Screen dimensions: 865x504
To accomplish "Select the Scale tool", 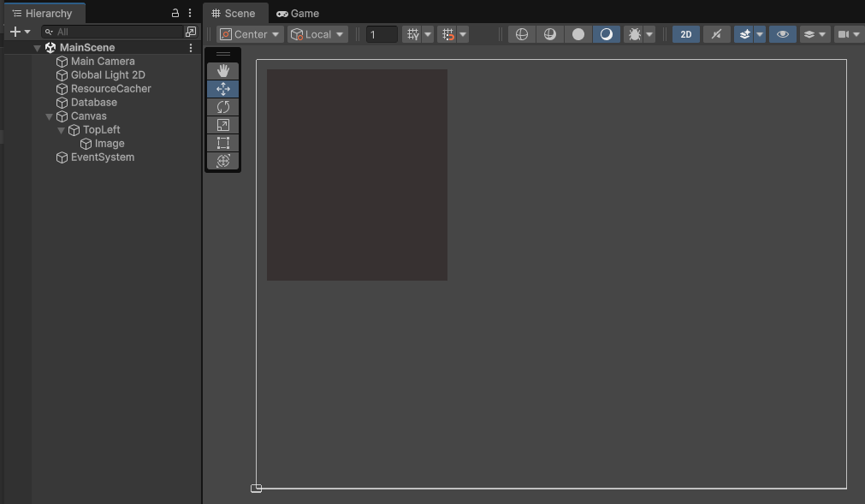I will tap(223, 125).
